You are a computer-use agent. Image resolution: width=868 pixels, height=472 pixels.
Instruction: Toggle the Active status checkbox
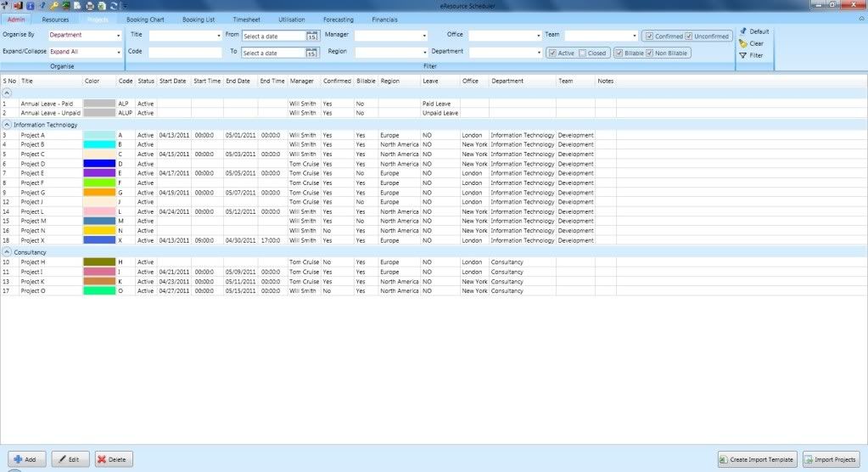point(552,53)
